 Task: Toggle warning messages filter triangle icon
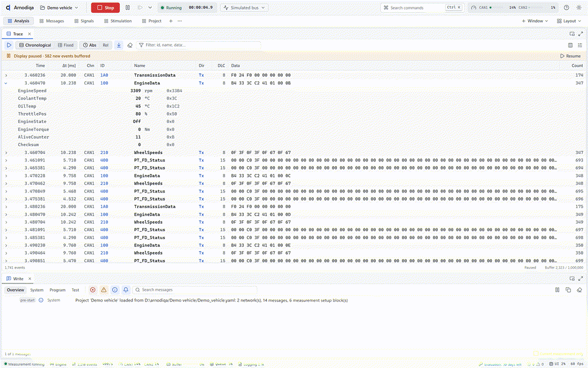(104, 290)
